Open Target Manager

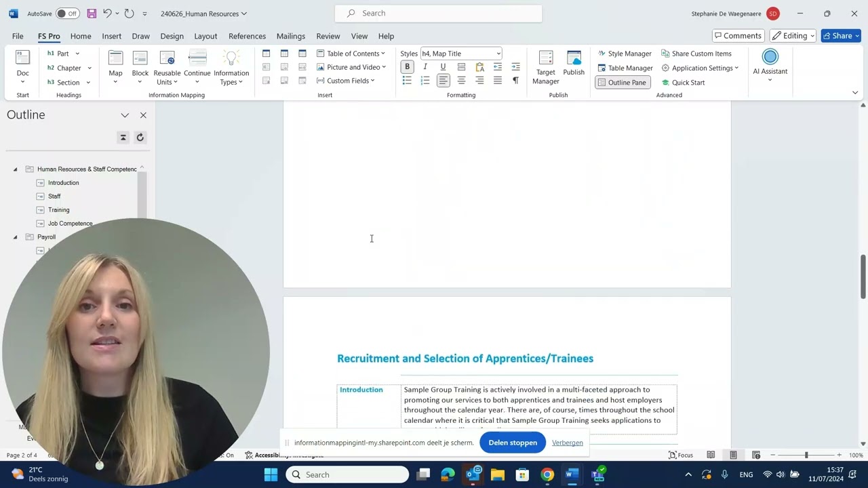pyautogui.click(x=545, y=67)
